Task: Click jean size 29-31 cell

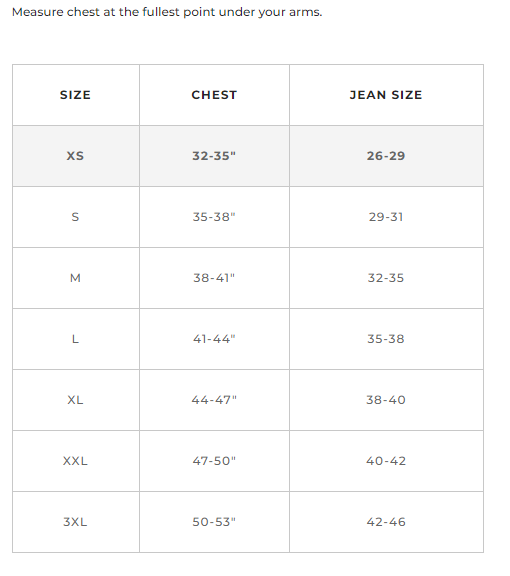Action: [x=386, y=217]
